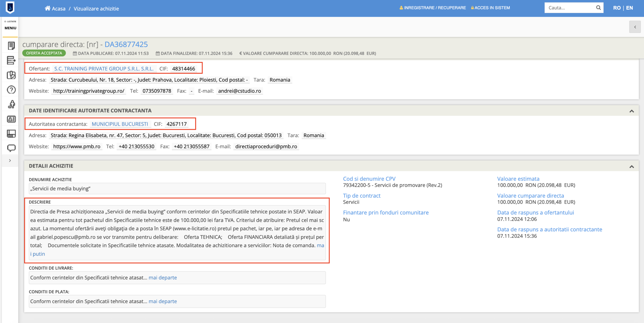This screenshot has width=644, height=323.
Task: Click the document page icon in sidebar
Action: tap(11, 46)
